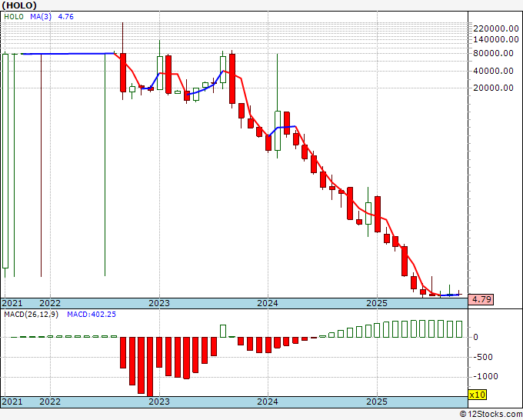Click the 40000.00 price axis label
Image resolution: width=523 pixels, height=420 pixels.
(493, 71)
